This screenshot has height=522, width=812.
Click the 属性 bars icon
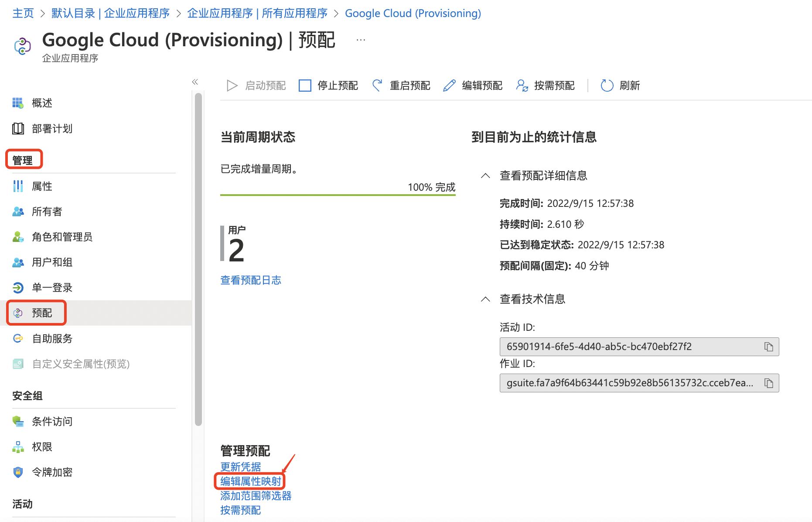coord(18,186)
